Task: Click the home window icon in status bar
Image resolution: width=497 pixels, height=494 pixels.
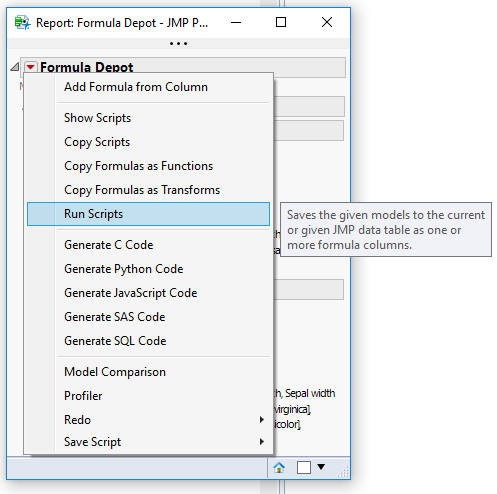Action: pos(279,468)
